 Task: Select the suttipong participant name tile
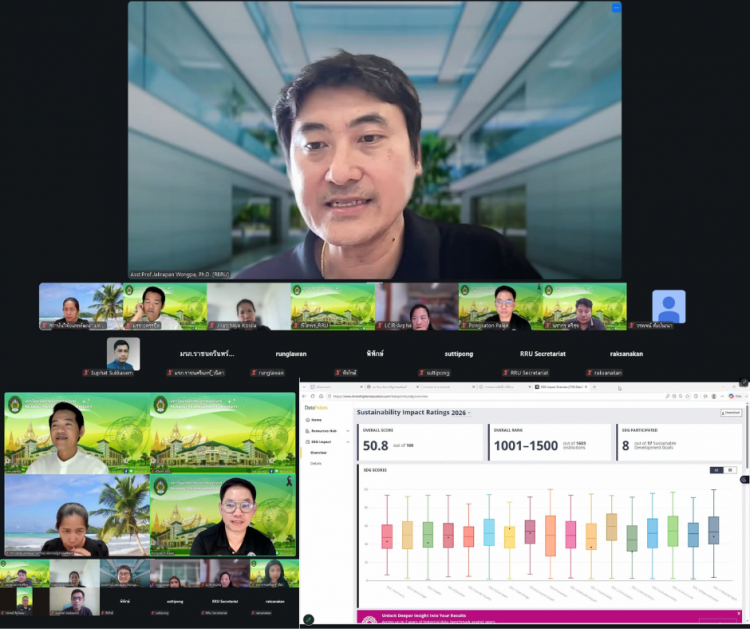459,354
